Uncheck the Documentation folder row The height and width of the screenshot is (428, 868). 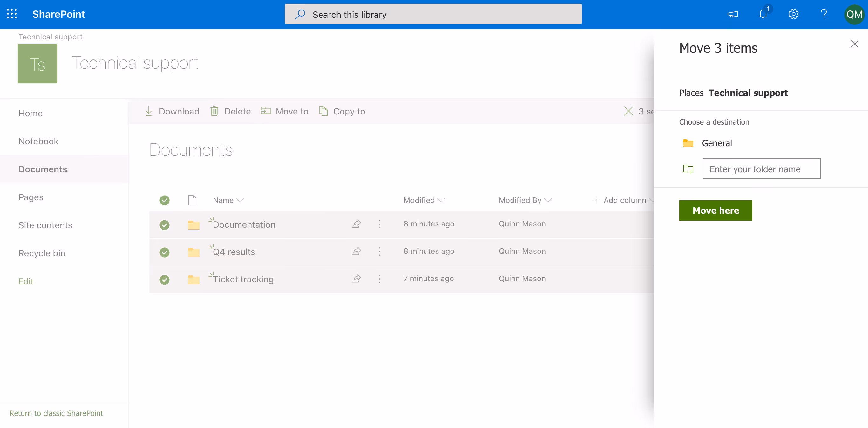coord(165,225)
